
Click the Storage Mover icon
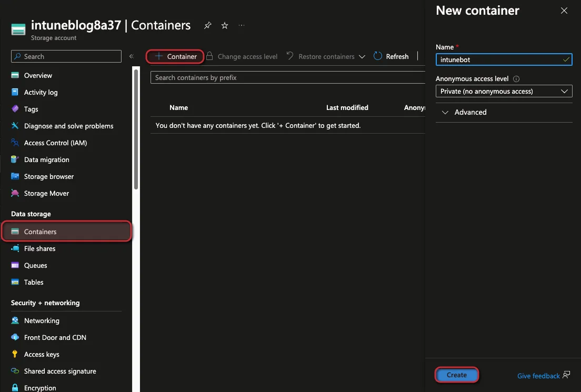pos(15,193)
